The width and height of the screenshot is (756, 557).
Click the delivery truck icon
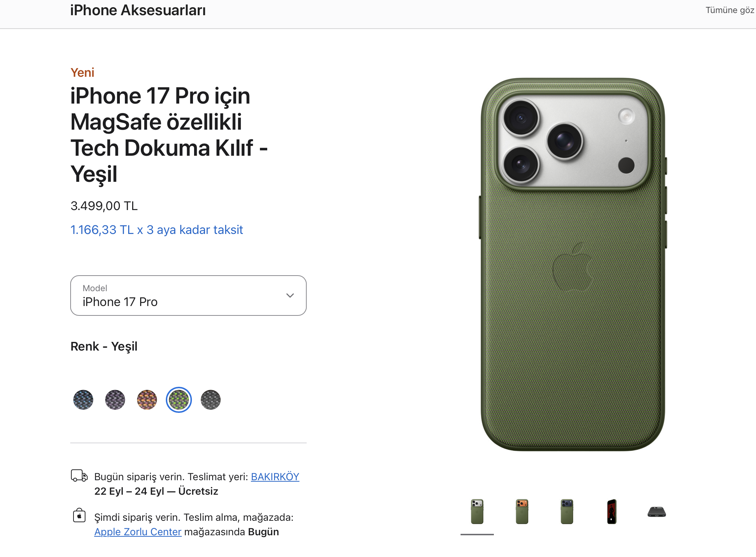79,476
